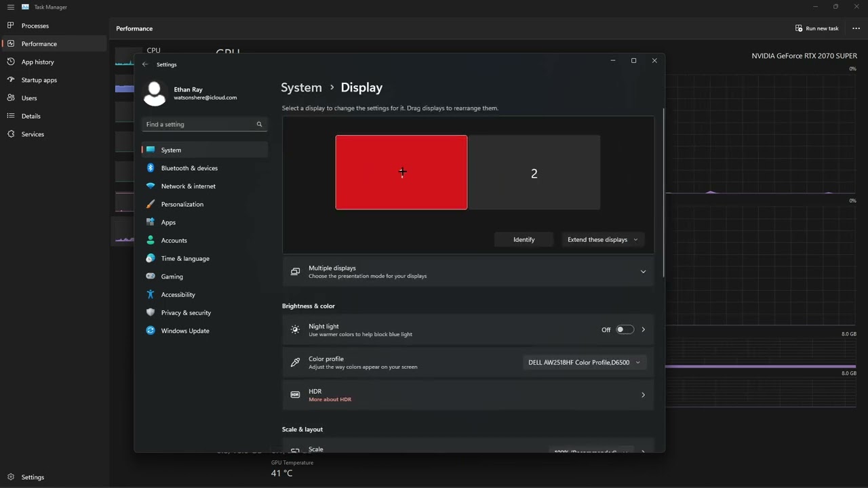Image resolution: width=868 pixels, height=488 pixels.
Task: Click the Processes icon in Task Manager
Action: [11, 26]
